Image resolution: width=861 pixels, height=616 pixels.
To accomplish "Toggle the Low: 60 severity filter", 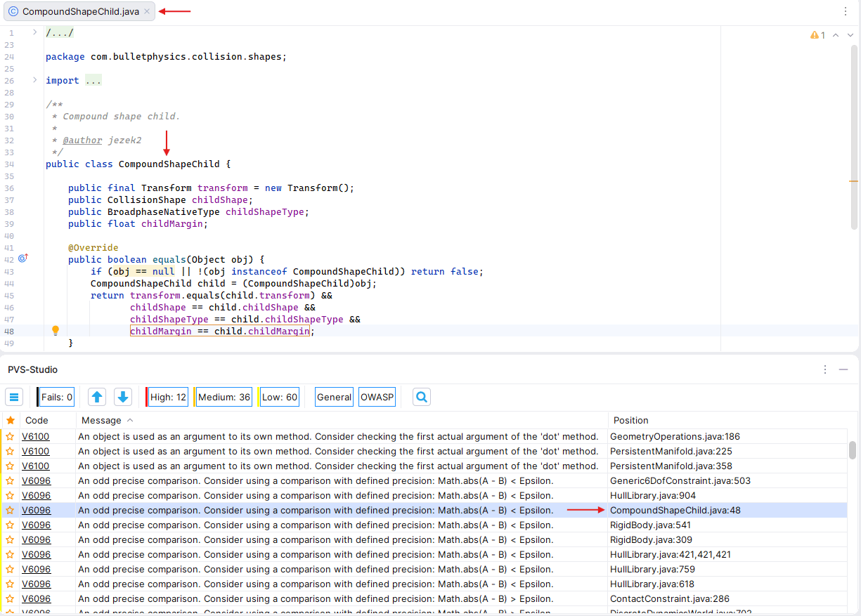I will pyautogui.click(x=279, y=397).
